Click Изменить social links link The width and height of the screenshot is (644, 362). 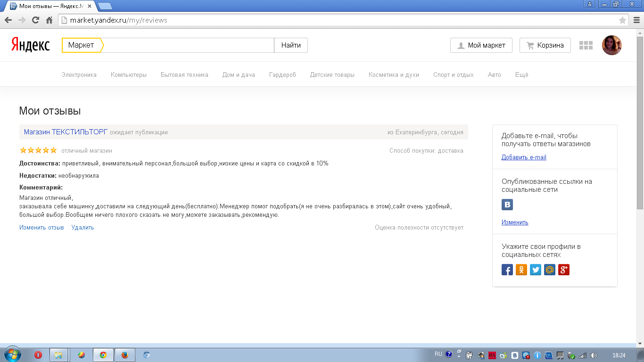[x=515, y=222]
